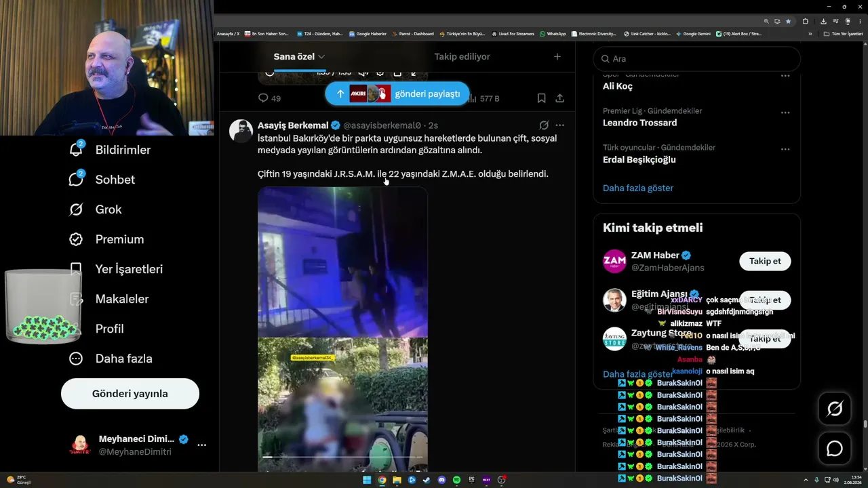Bookmark the post above Asayiş Berkemal's
The height and width of the screenshot is (488, 868).
pos(541,98)
